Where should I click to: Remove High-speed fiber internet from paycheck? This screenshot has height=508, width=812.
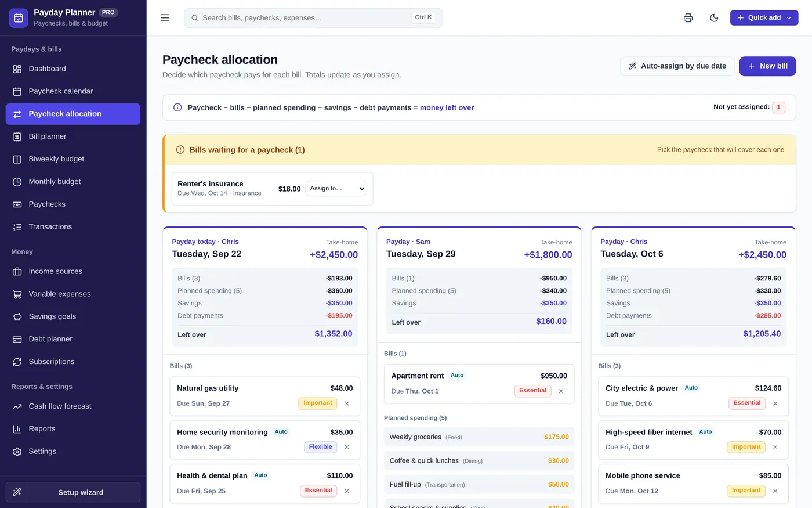point(775,447)
